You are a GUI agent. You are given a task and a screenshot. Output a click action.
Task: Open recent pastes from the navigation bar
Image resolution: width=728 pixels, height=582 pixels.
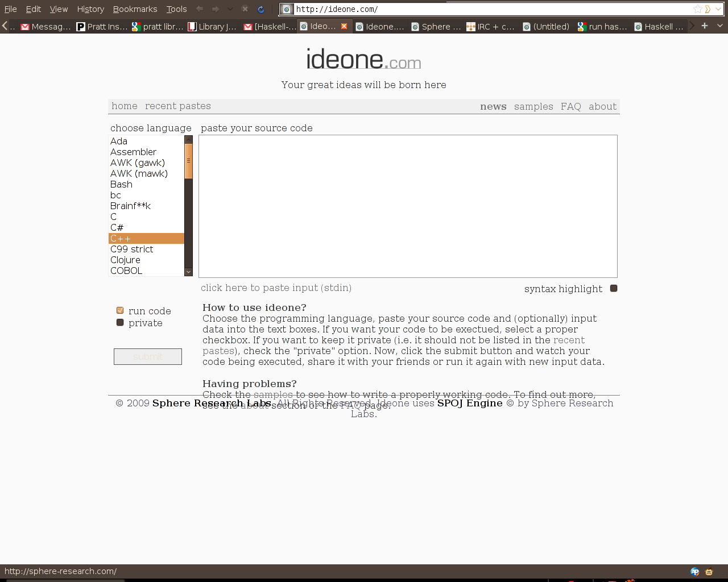coord(178,106)
